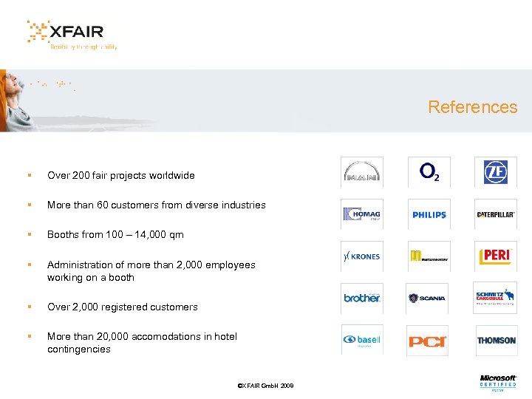Click the XFAIR GmbH 2009 copyright footer
The height and width of the screenshot is (399, 532).
266,386
